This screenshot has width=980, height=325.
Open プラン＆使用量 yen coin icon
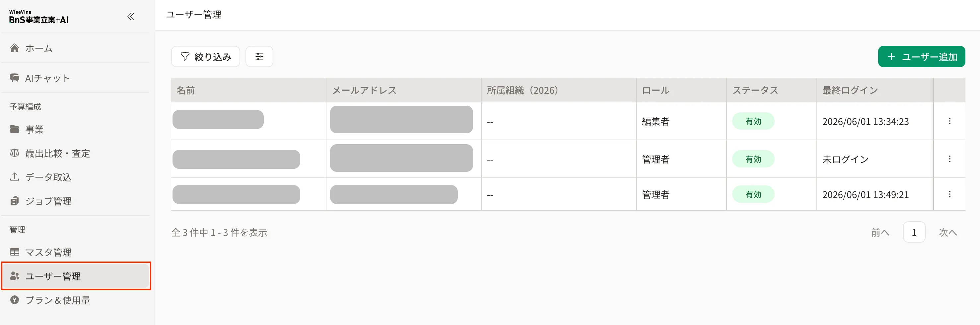(15, 300)
